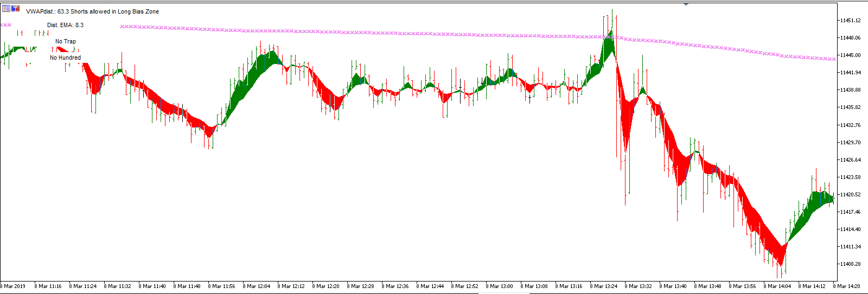This screenshot has width=868, height=294.
Task: Click price level 11435.82 on scale
Action: pos(850,107)
